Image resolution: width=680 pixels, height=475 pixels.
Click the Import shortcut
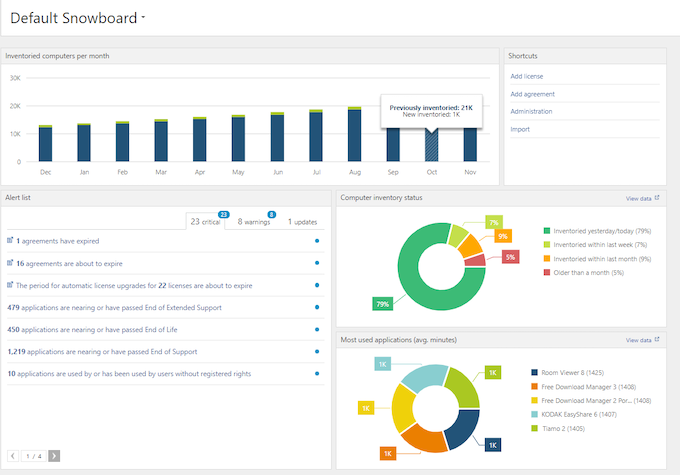520,129
